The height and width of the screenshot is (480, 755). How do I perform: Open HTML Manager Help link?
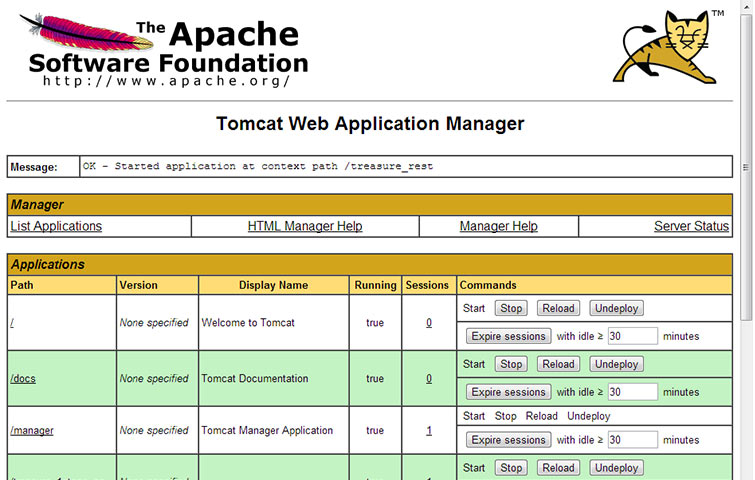point(305,226)
